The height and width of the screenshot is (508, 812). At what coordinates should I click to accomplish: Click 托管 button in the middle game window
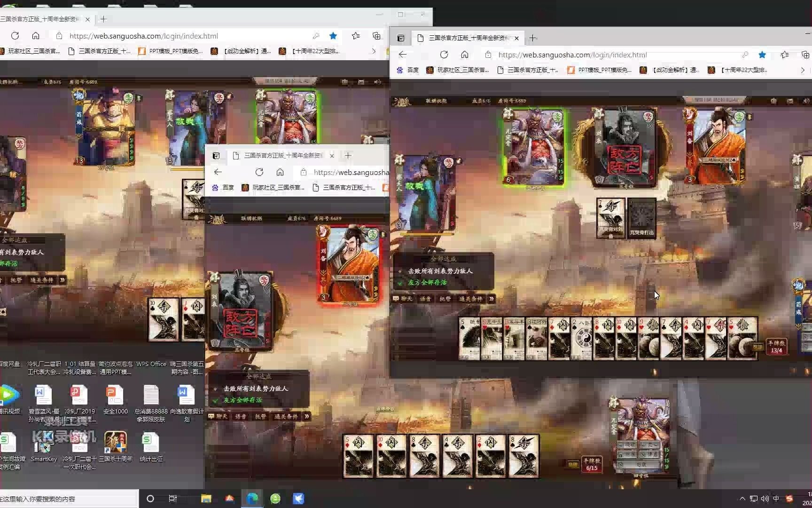tap(260, 416)
